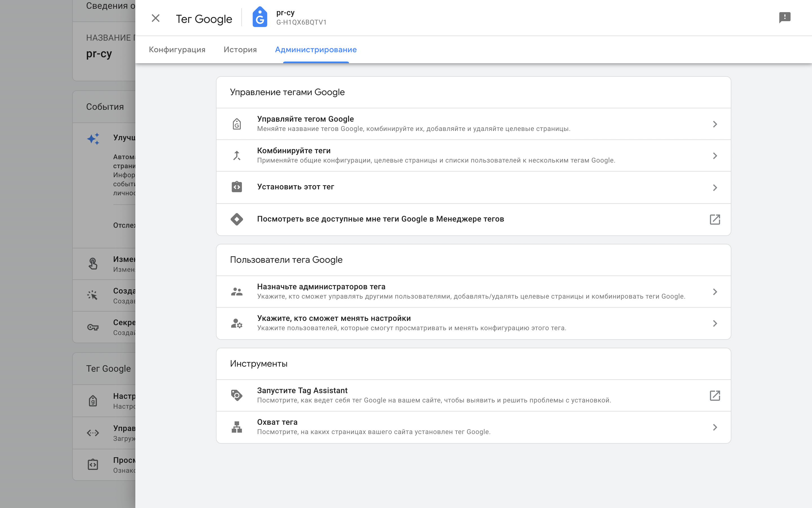Click the Управляйте тегом Google tag icon
The width and height of the screenshot is (812, 508).
[x=237, y=124]
